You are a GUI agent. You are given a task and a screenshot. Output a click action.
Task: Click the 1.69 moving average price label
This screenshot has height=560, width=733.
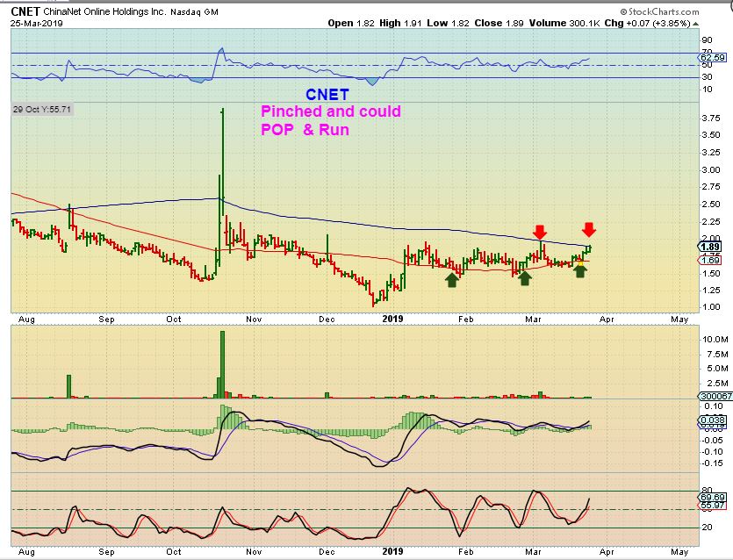(x=710, y=261)
